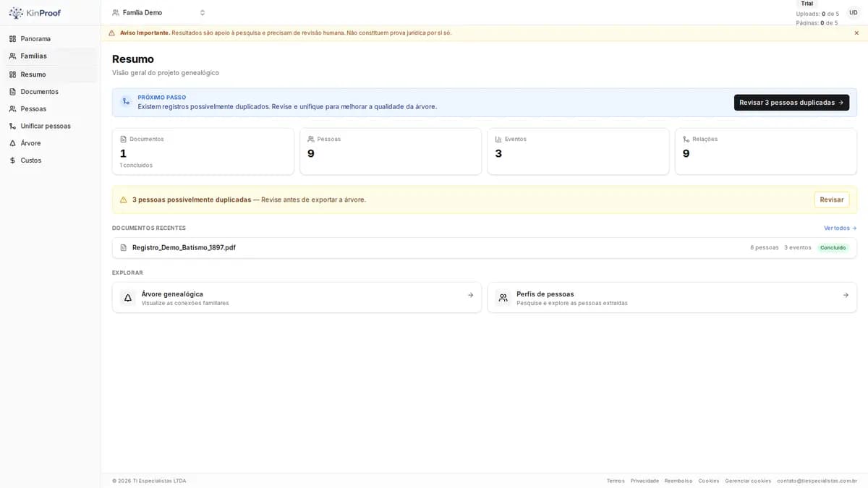Open Documentos from the sidebar
The width and height of the screenshot is (868, 488).
(x=51, y=92)
